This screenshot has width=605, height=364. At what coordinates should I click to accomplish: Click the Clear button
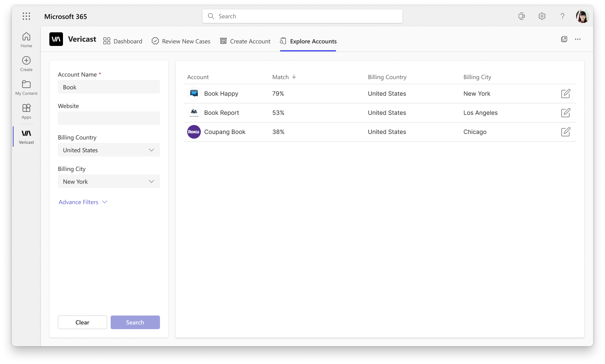point(83,322)
